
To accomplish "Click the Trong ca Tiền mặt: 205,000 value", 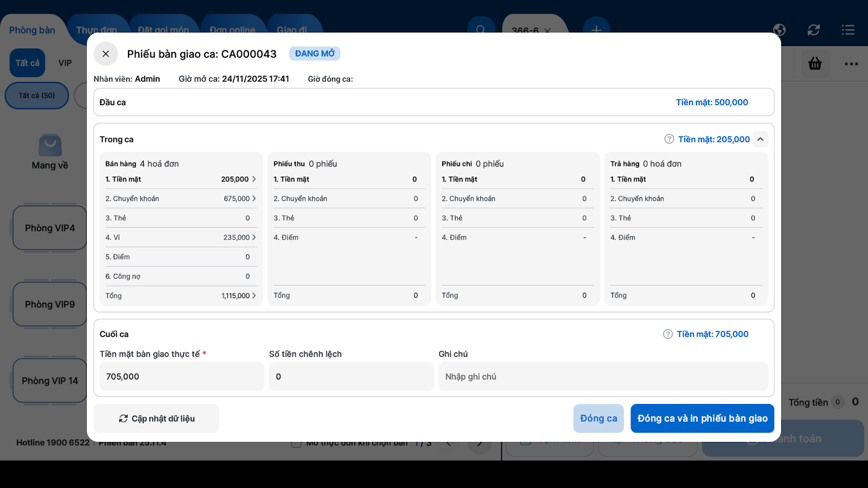I will 714,139.
